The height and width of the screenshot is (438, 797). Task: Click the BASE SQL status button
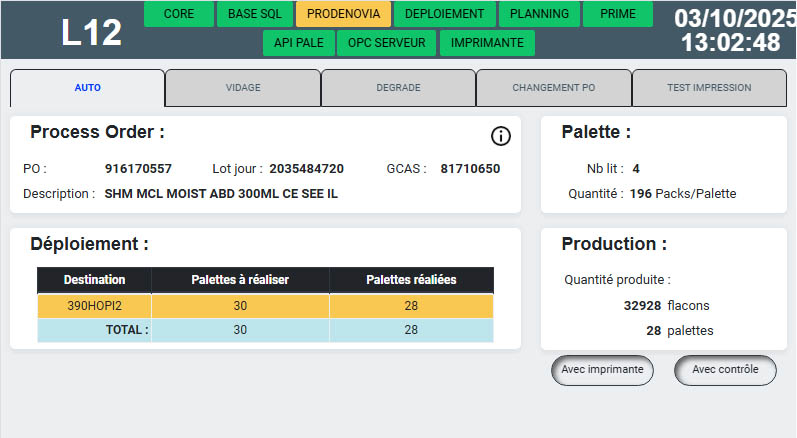pos(256,14)
